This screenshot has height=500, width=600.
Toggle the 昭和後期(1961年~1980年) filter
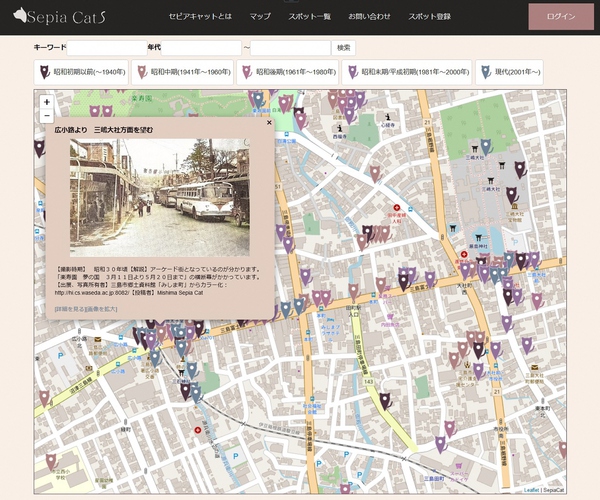tap(287, 72)
